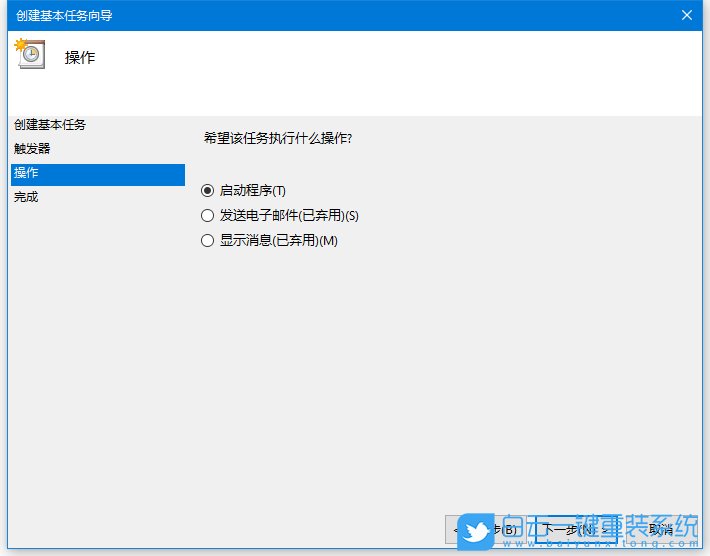This screenshot has width=710, height=556.
Task: Click the 操作 page heading
Action: pos(80,58)
